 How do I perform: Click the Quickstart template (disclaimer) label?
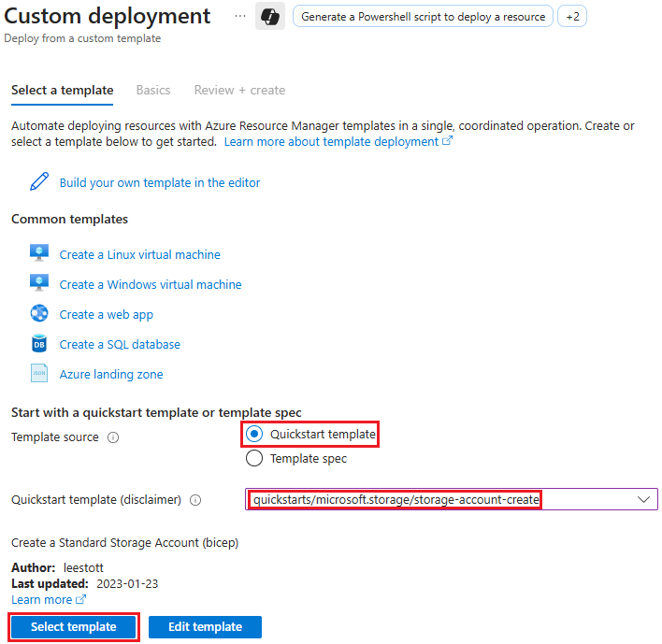coord(96,500)
